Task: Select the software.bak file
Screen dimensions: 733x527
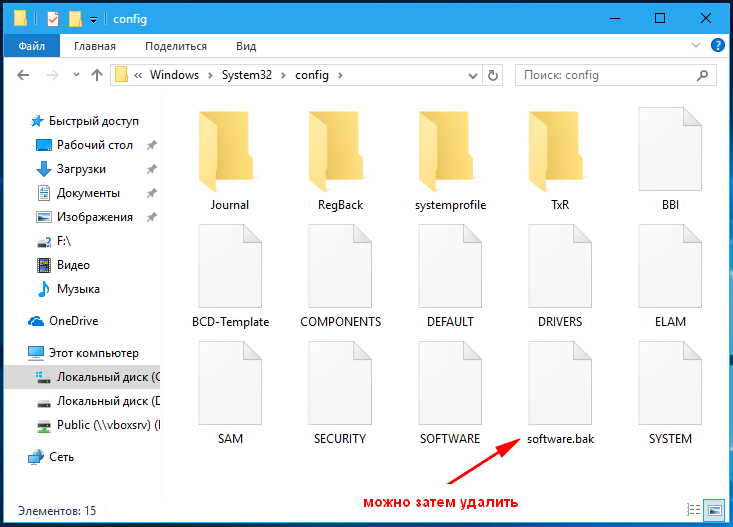Action: pyautogui.click(x=560, y=394)
